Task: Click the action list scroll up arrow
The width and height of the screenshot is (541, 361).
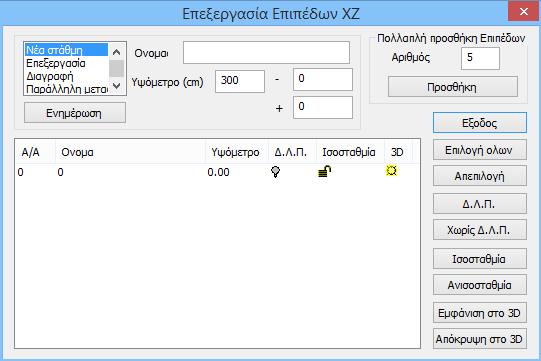Action: pyautogui.click(x=117, y=52)
